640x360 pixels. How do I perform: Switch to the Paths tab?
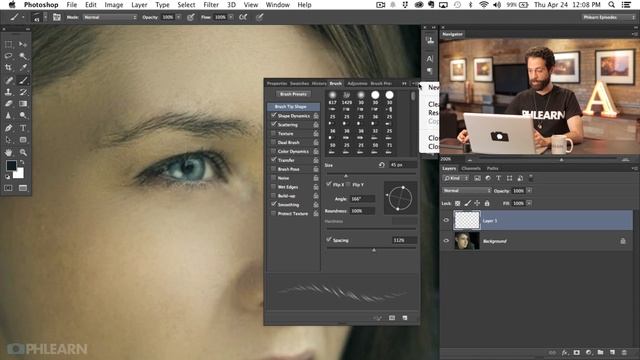tap(492, 168)
